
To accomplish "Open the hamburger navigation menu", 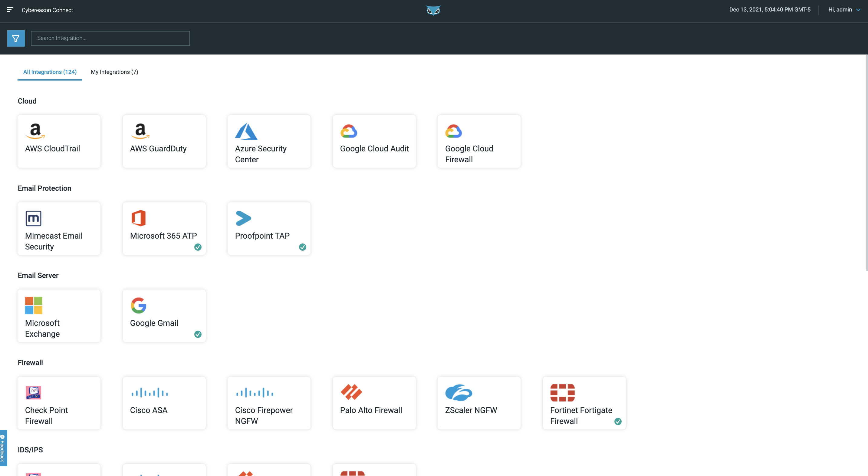I will coord(9,10).
